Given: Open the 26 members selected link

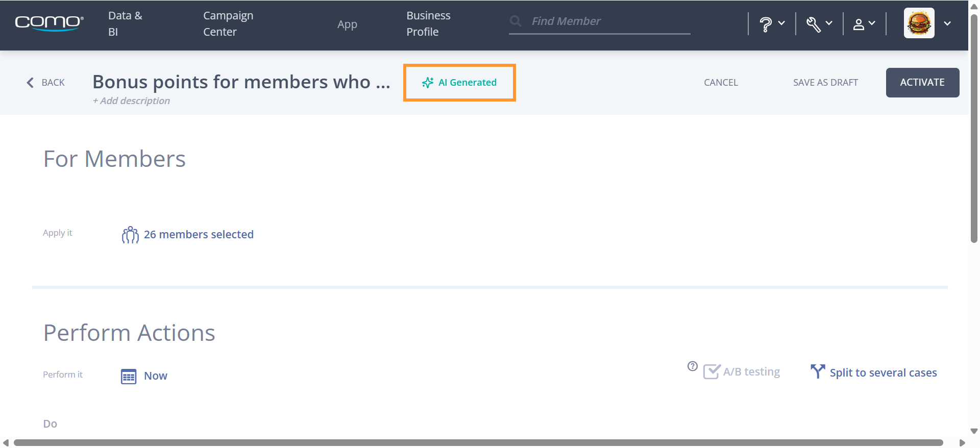Looking at the screenshot, I should pos(199,235).
